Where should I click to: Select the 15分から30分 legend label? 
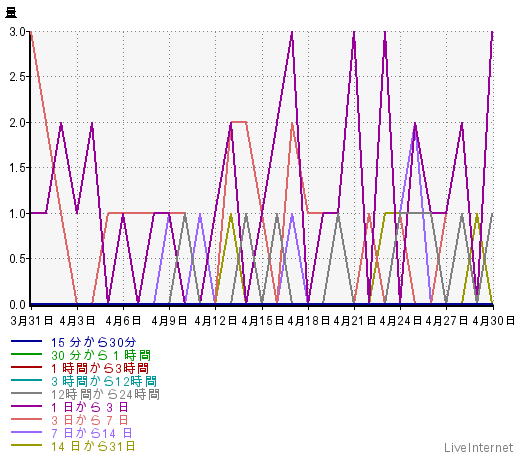pos(93,342)
